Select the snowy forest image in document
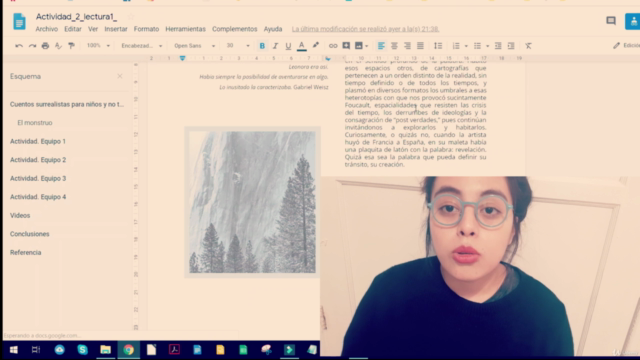 click(252, 202)
